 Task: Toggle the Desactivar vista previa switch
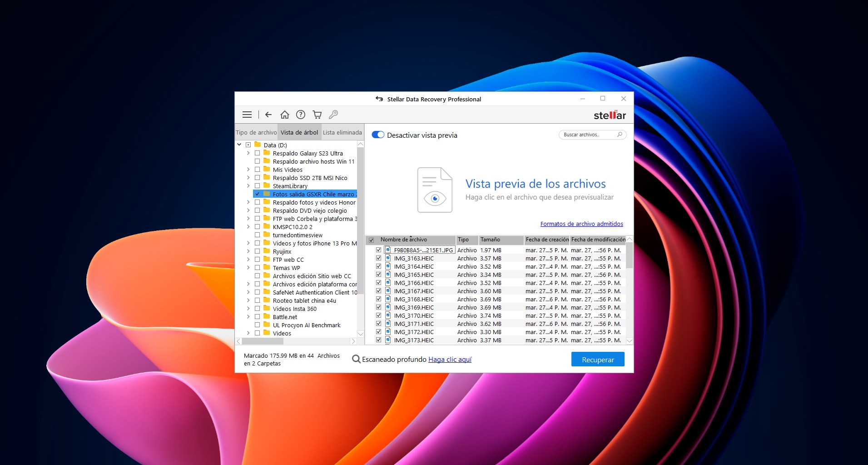pyautogui.click(x=378, y=135)
